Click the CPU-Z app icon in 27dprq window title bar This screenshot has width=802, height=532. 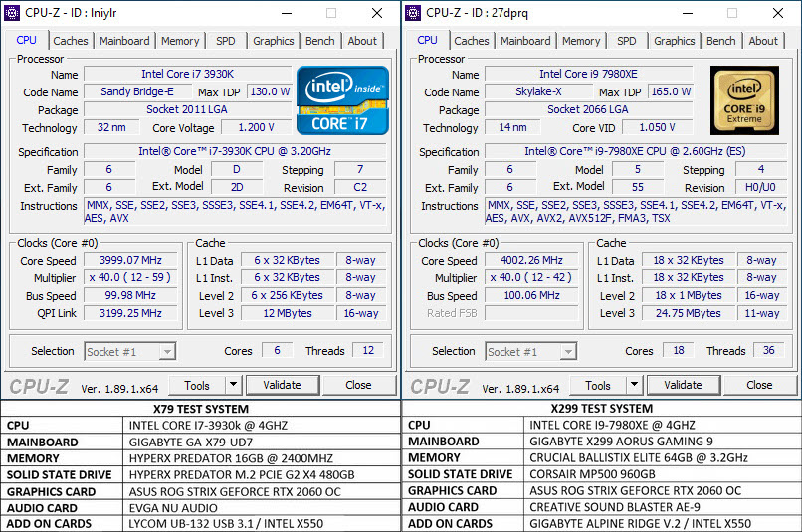tap(413, 13)
